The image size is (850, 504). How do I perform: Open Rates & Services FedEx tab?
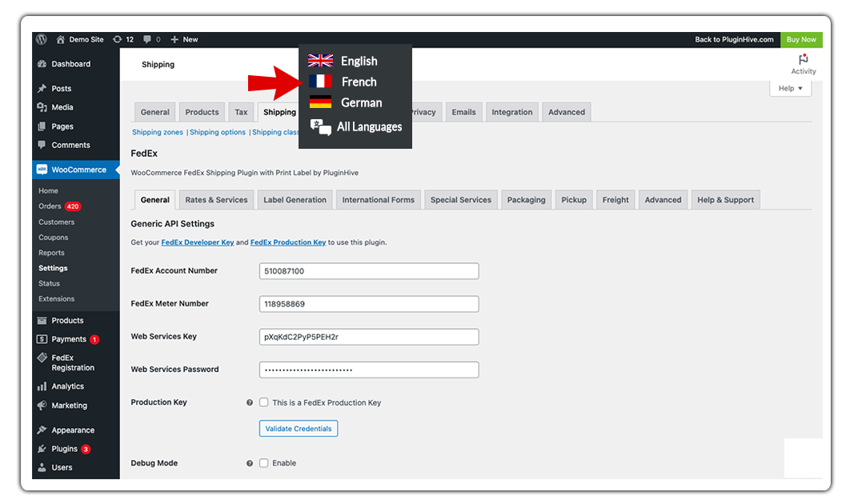click(x=216, y=200)
